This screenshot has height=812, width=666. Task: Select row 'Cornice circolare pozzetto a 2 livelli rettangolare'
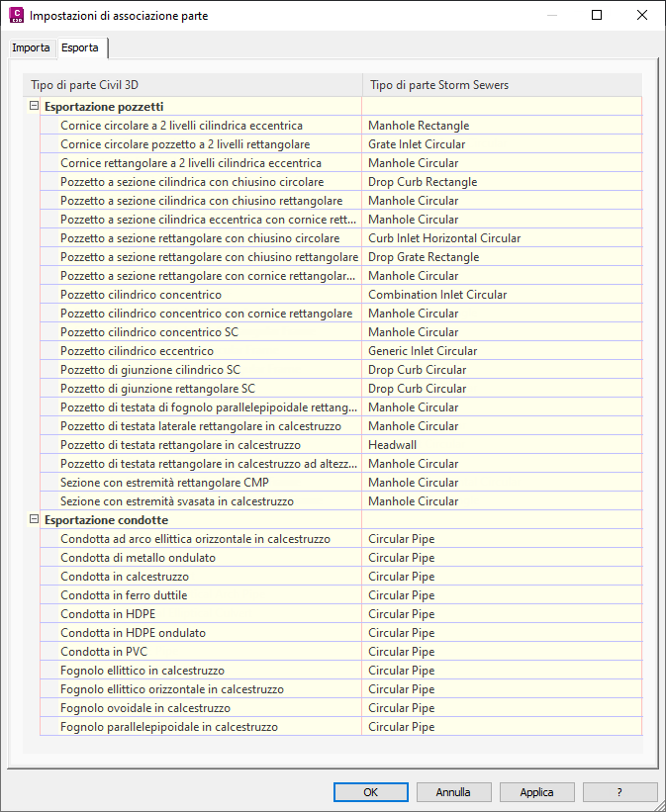click(201, 144)
